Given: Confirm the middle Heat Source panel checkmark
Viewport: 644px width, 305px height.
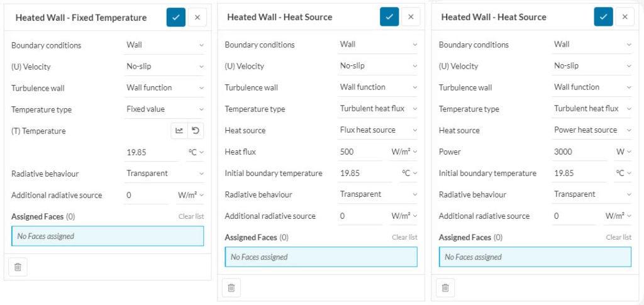Looking at the screenshot, I should [x=389, y=17].
